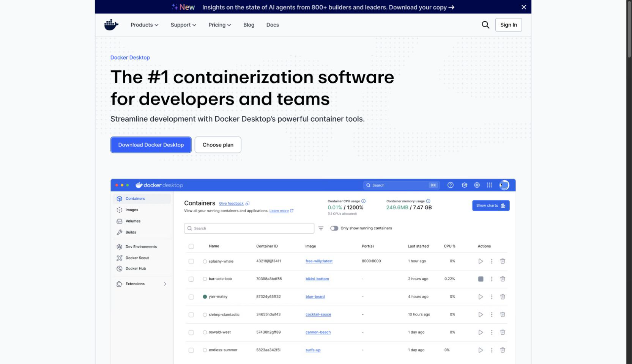Open more actions for shrimp-clamtastic

tap(492, 315)
